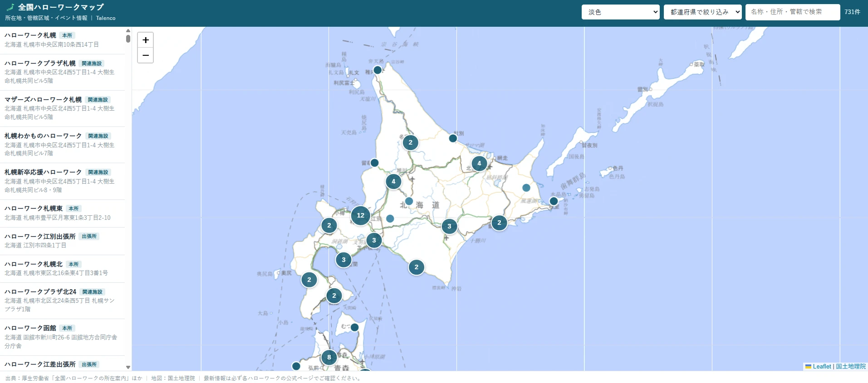Click the 名称・住所・管轄で検索 search field
Image resolution: width=868 pixels, height=383 pixels.
click(x=793, y=12)
